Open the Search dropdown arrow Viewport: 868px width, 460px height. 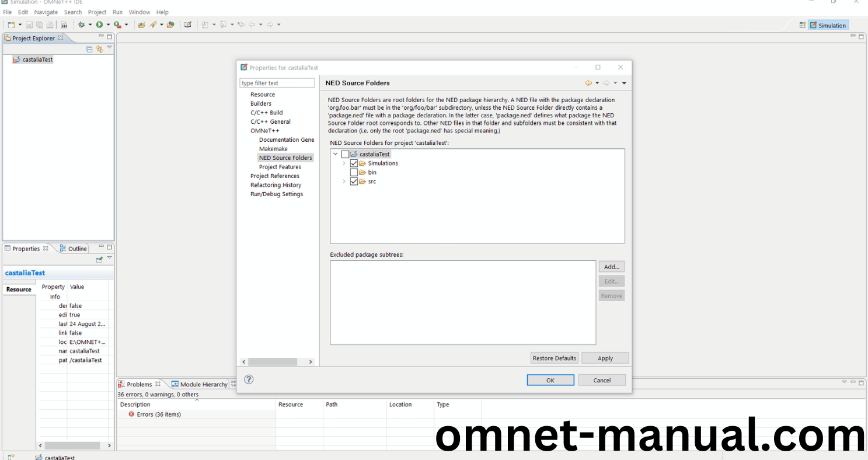162,25
